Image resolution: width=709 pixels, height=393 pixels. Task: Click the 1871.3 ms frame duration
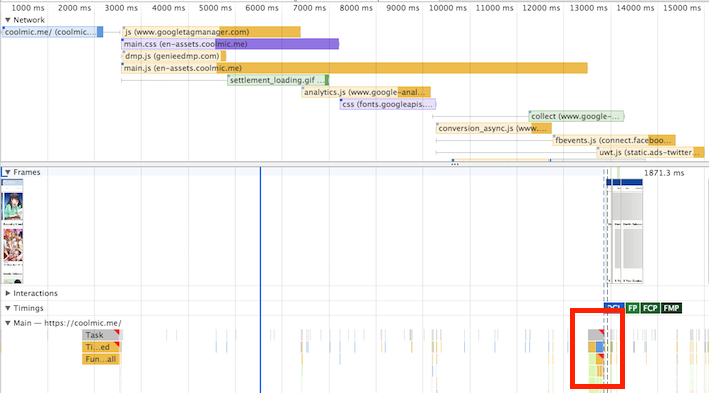(x=664, y=173)
